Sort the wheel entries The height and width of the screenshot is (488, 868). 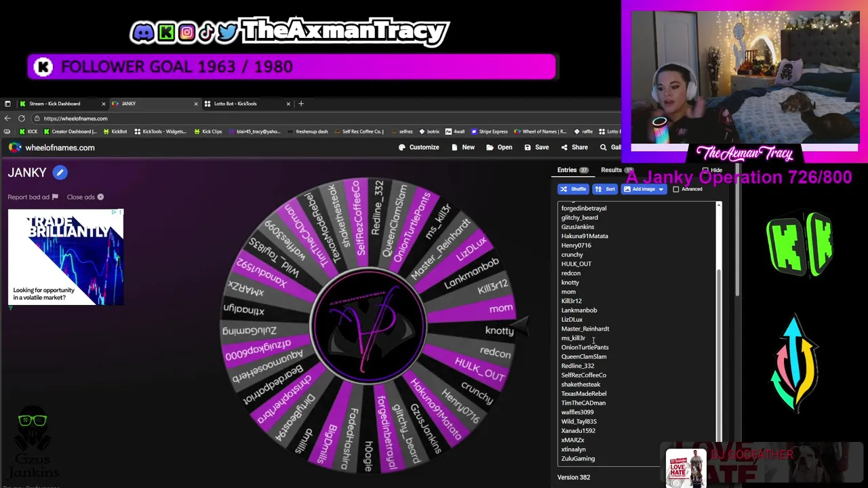(606, 189)
